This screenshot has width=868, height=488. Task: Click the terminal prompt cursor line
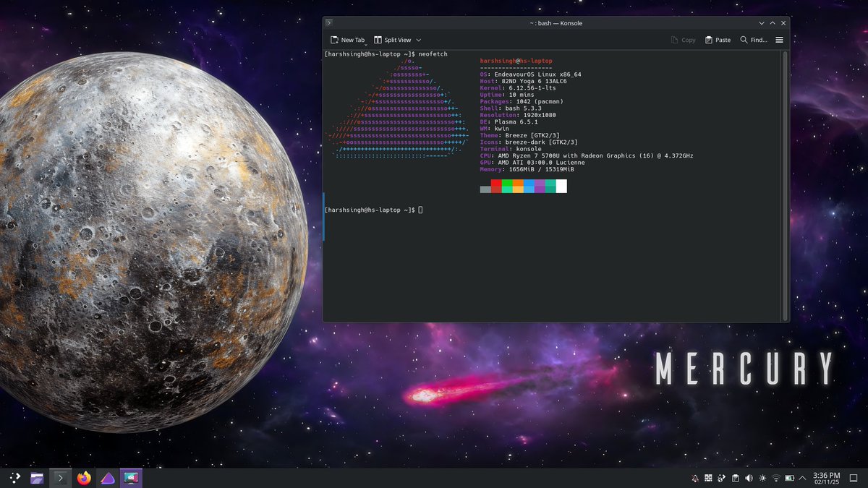(x=373, y=210)
